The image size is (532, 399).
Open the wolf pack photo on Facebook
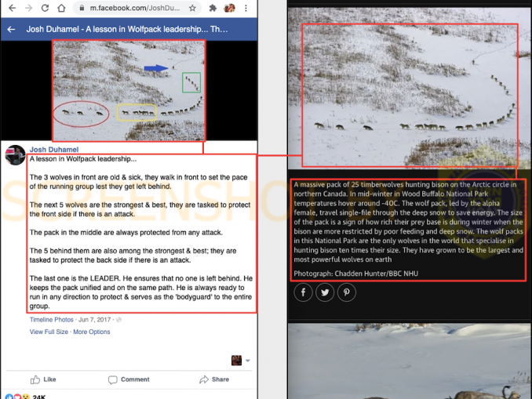[x=129, y=90]
